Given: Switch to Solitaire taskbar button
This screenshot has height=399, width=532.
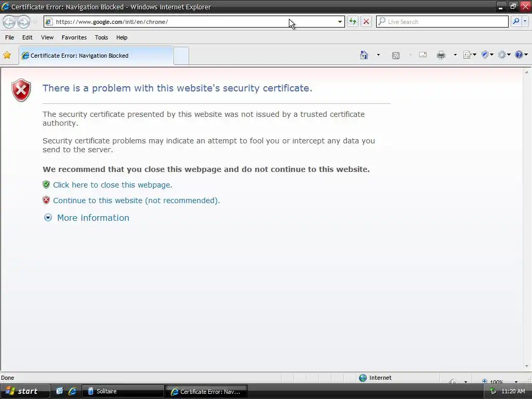Looking at the screenshot, I should click(x=123, y=391).
